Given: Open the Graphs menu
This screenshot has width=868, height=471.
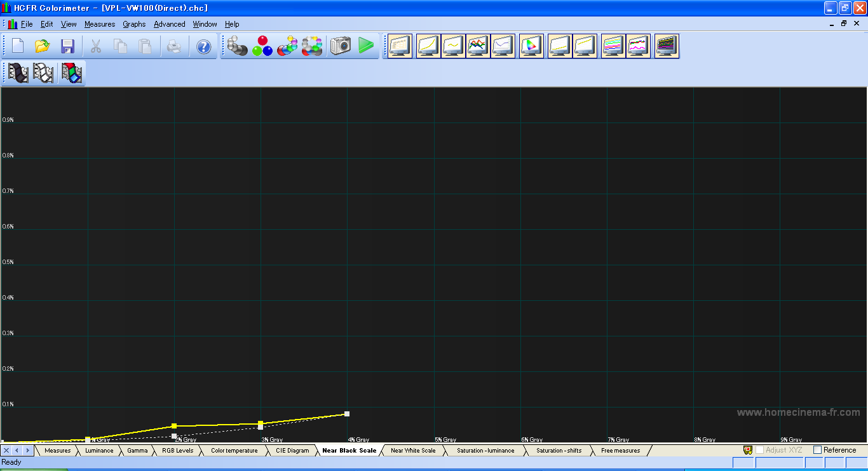Looking at the screenshot, I should point(134,24).
